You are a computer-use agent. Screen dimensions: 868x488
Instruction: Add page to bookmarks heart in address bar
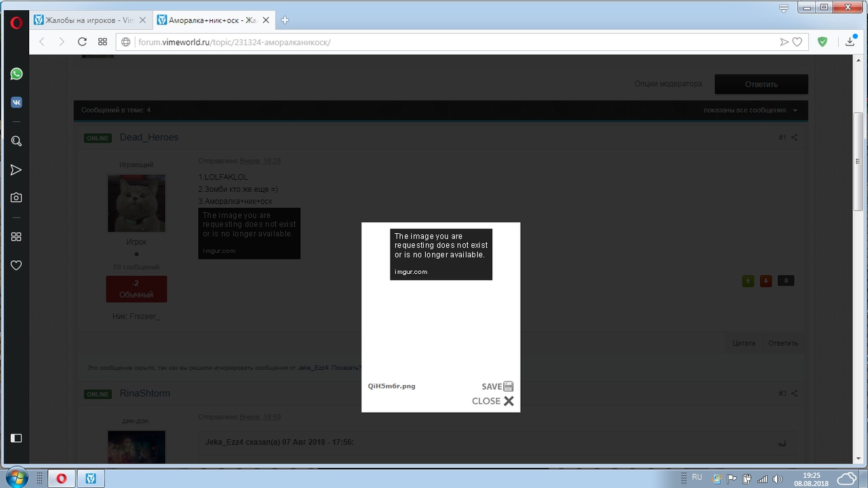point(797,42)
